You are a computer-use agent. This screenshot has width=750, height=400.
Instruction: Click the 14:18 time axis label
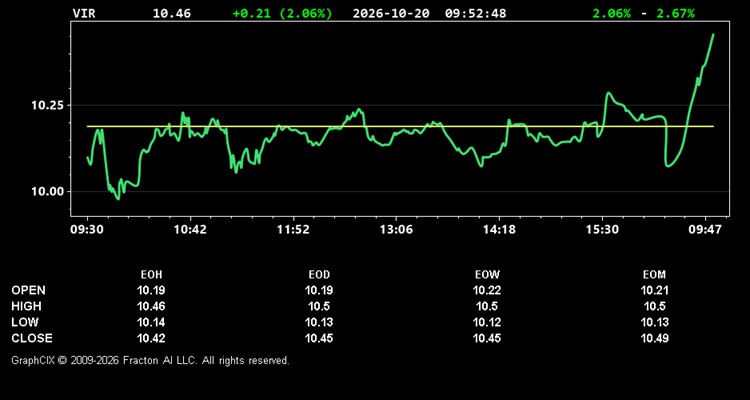coord(499,230)
